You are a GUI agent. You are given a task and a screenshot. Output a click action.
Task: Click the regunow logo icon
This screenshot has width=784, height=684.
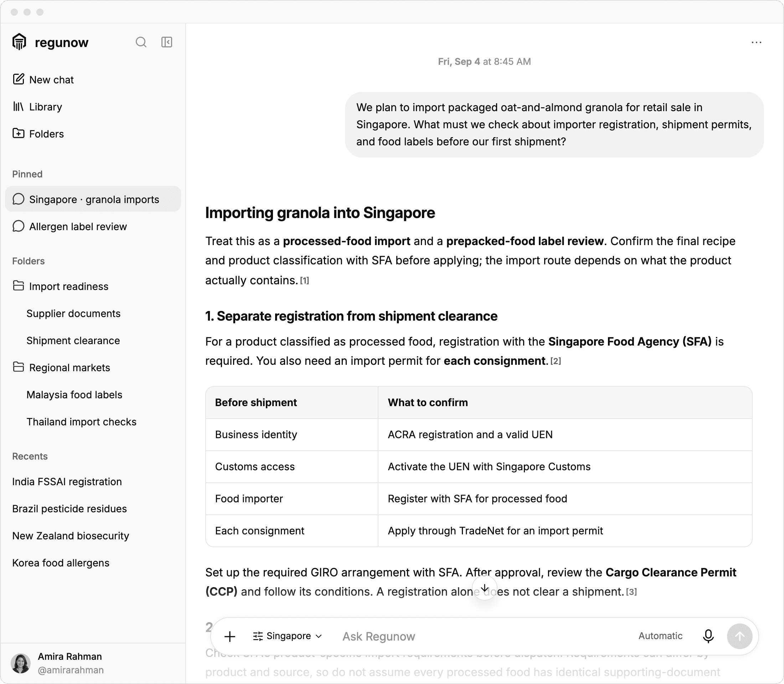(x=19, y=42)
